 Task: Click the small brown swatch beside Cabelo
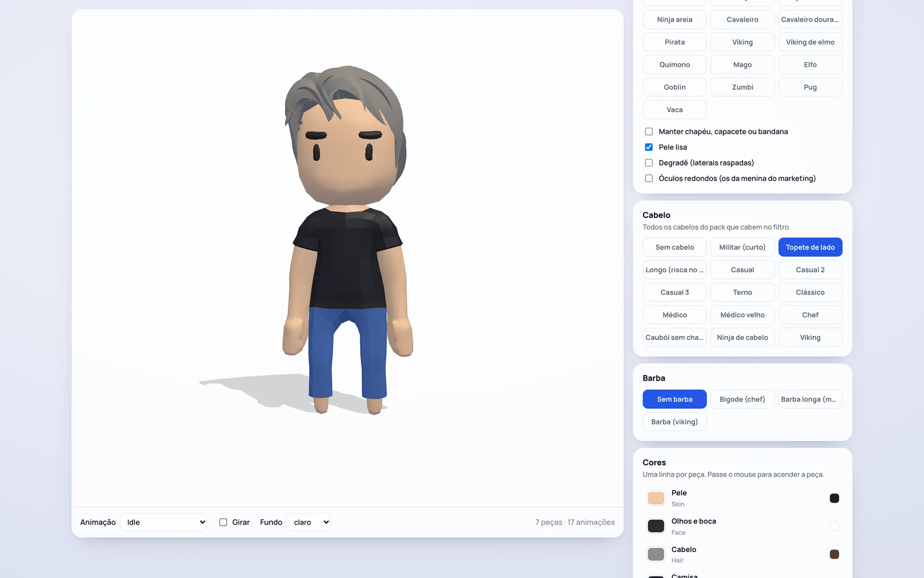[834, 554]
